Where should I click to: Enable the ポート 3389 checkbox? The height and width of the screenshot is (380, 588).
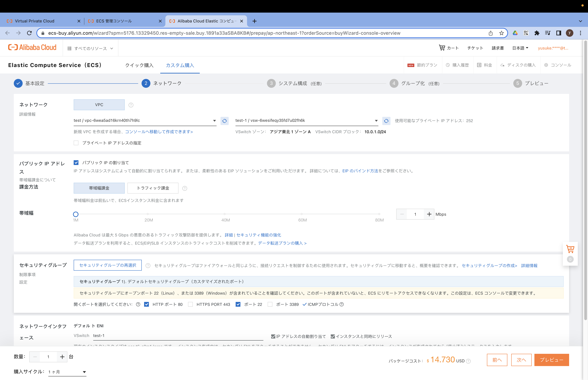pyautogui.click(x=270, y=304)
